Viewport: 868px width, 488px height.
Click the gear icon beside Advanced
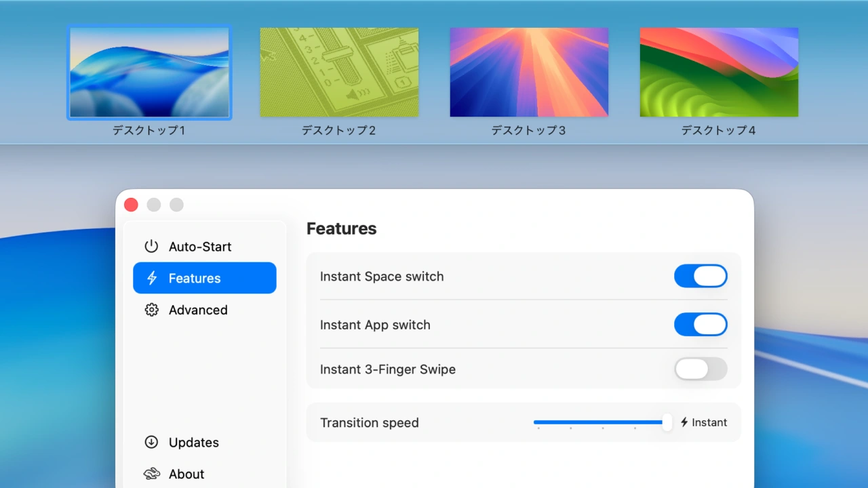(x=151, y=310)
